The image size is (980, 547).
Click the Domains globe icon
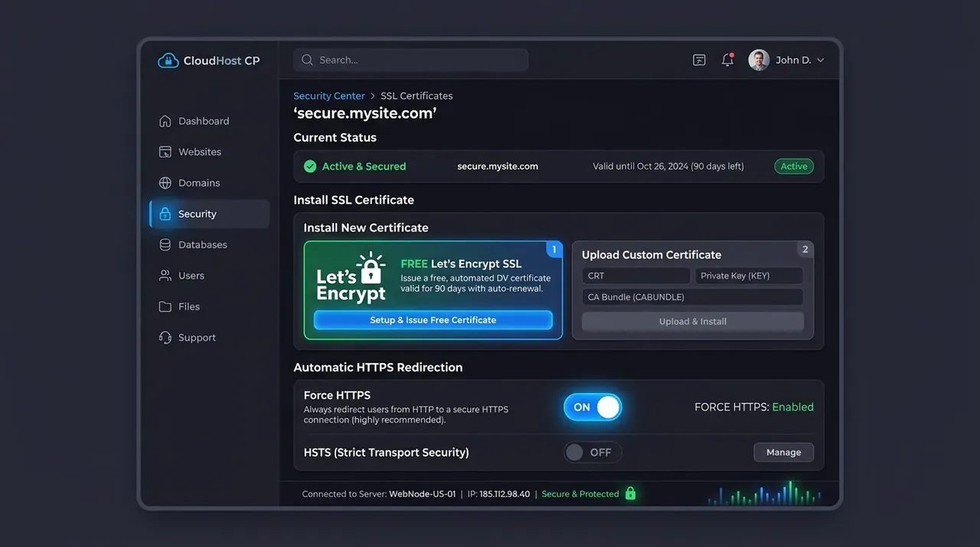point(165,183)
